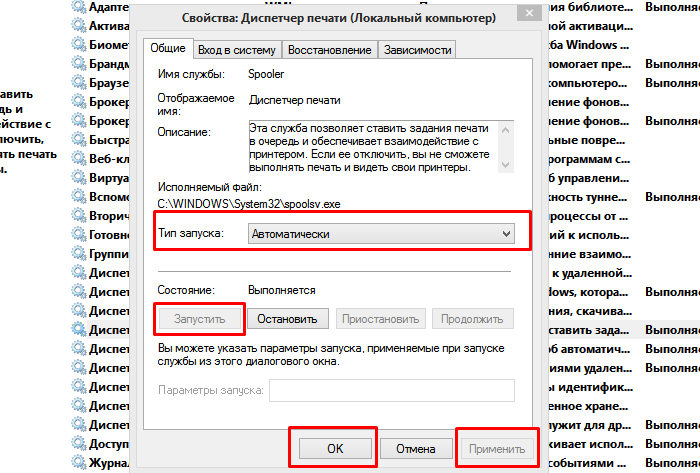This screenshot has height=473, width=700.
Task: Click description text 'к удаленной...'
Action: point(592,273)
